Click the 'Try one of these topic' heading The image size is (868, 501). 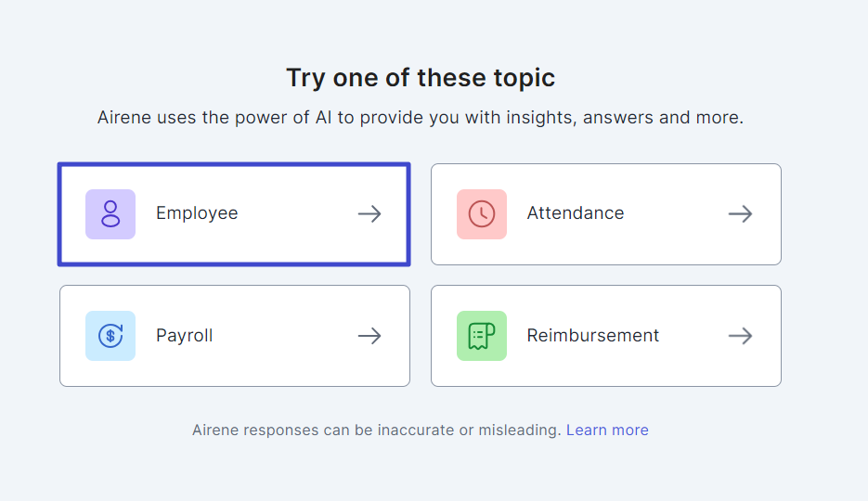pyautogui.click(x=421, y=78)
